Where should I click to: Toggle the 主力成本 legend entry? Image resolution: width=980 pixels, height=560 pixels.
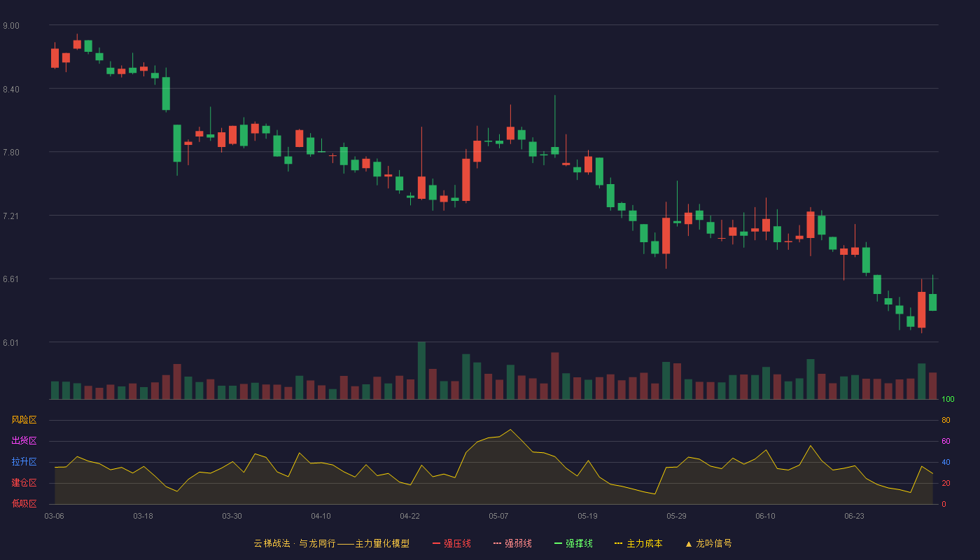(638, 543)
